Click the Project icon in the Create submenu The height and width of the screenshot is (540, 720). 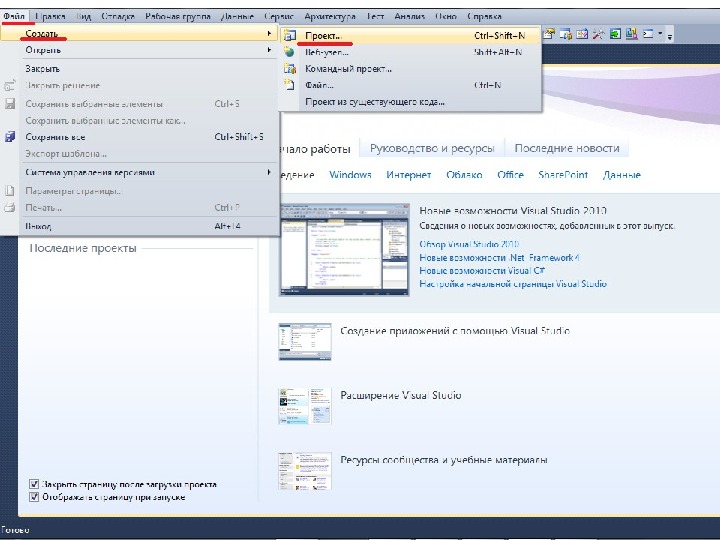290,35
